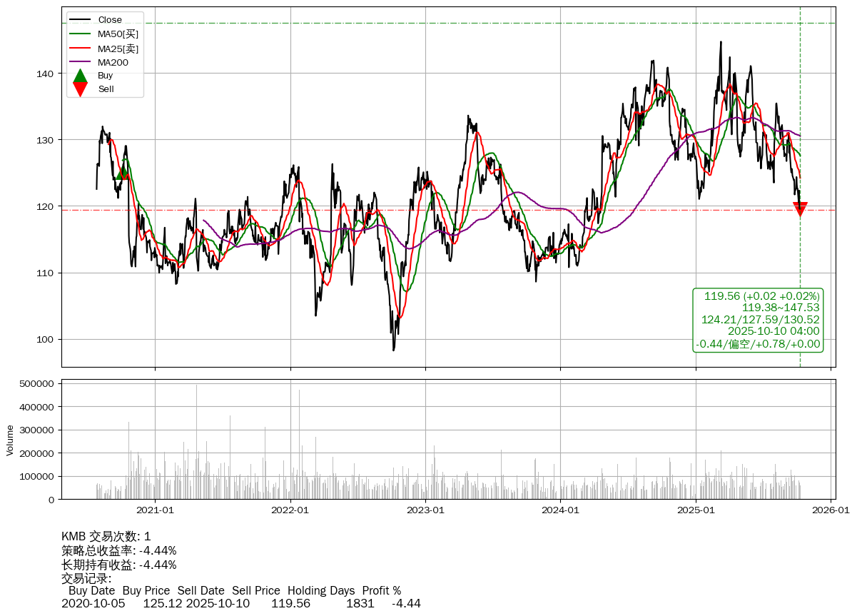Click the 119.56 price line in info box

pyautogui.click(x=761, y=296)
